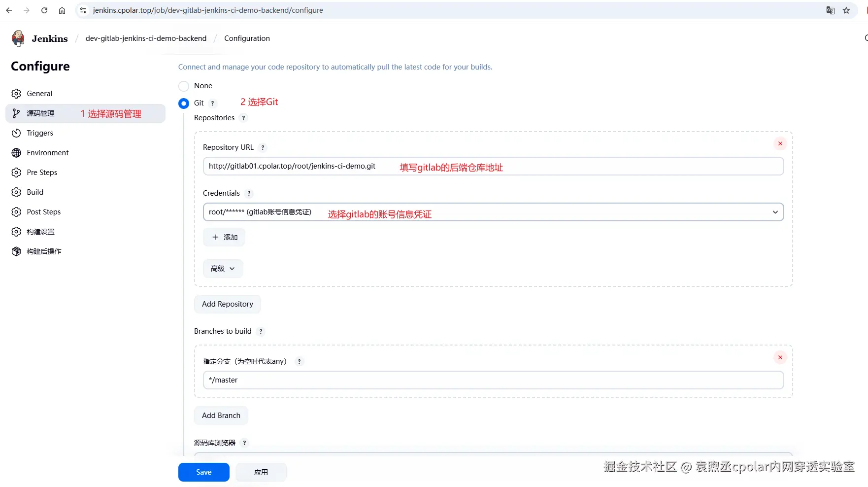Click the Triggers clock icon in sidebar

[x=16, y=133]
